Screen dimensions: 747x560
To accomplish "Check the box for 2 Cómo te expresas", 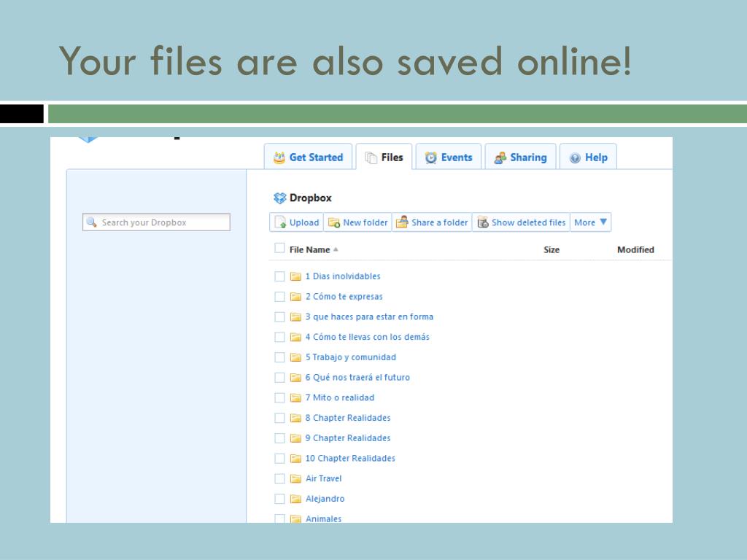I will (x=279, y=297).
